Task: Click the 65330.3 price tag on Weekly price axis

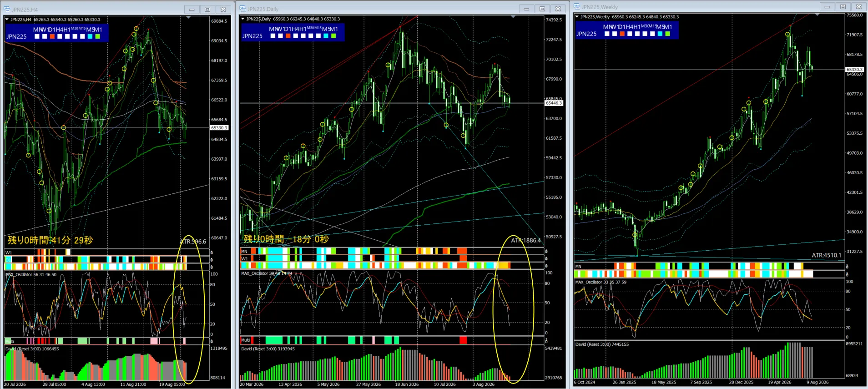Action: [854, 70]
